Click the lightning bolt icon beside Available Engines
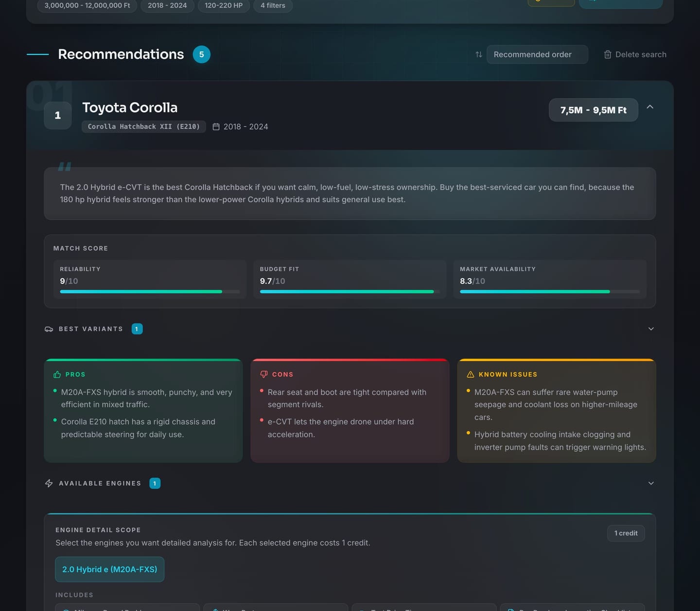Viewport: 700px width, 611px height. (49, 483)
